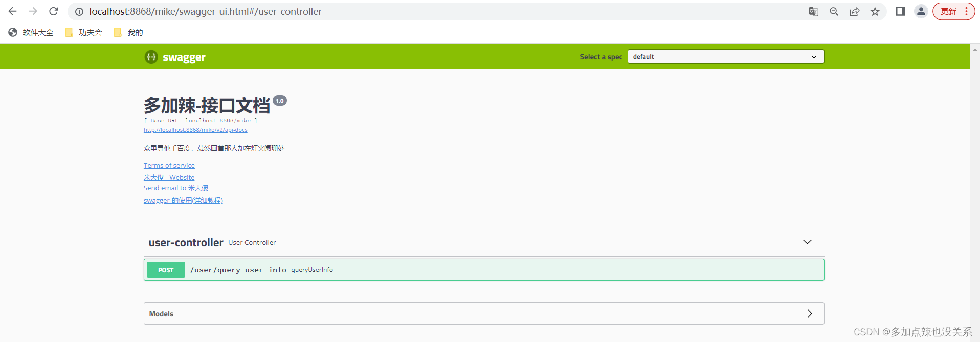Select the Base URL text
The height and width of the screenshot is (342, 980).
[x=201, y=121]
